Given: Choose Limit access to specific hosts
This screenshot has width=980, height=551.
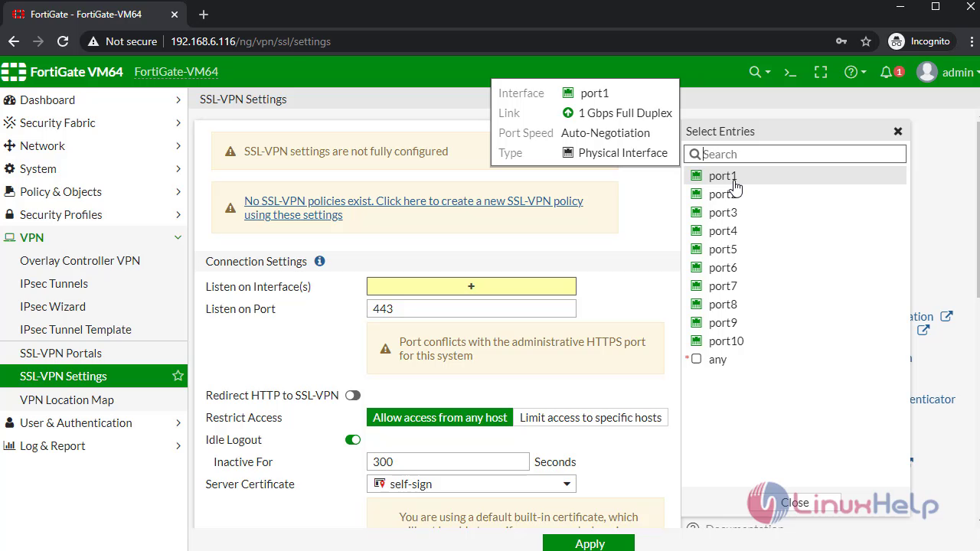Looking at the screenshot, I should pyautogui.click(x=590, y=418).
